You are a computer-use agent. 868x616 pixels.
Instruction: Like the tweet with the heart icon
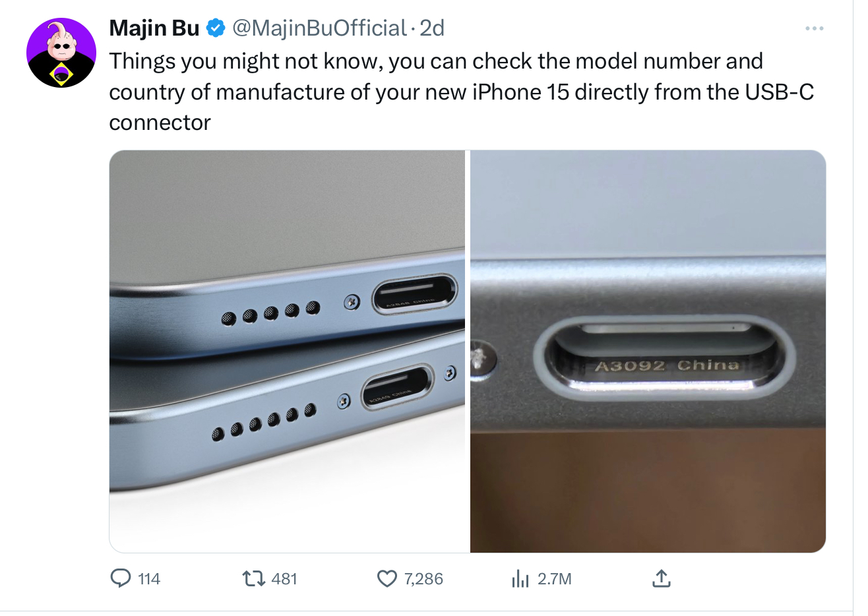(387, 578)
